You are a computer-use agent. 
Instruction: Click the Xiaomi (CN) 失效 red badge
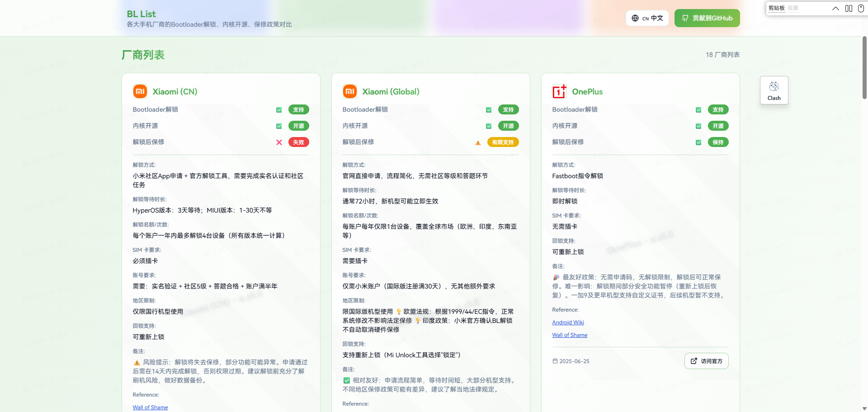[298, 142]
